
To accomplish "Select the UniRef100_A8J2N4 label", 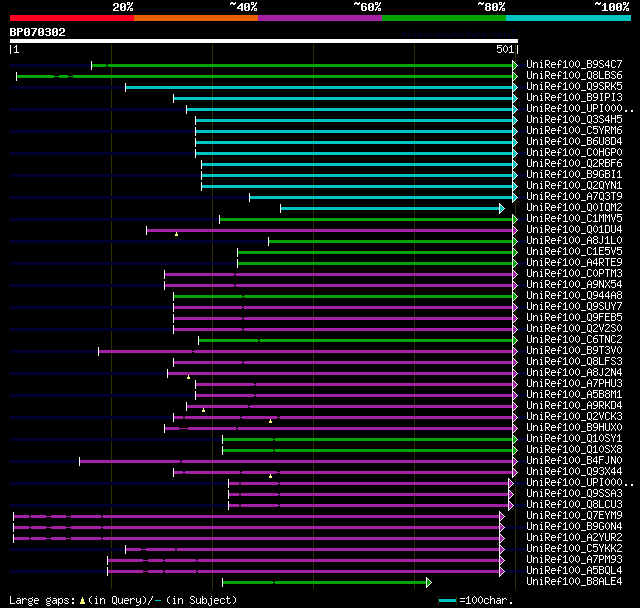I will click(x=574, y=373).
